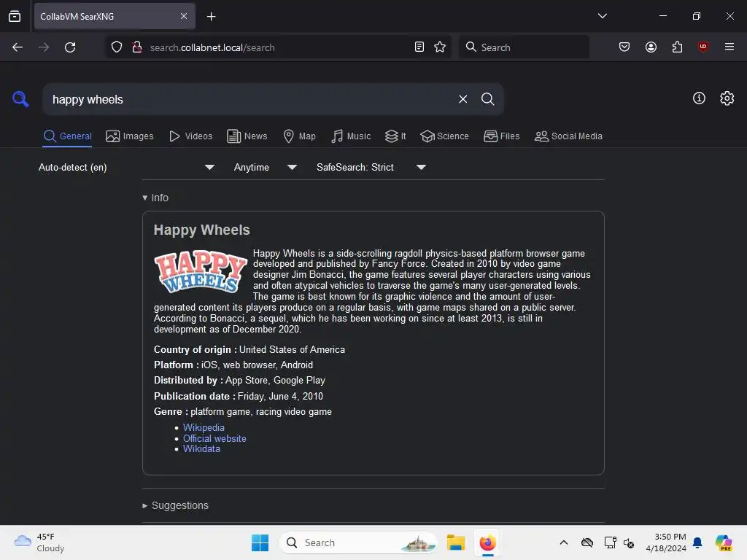Open the list all tabs chevron
The height and width of the screenshot is (560, 747).
coord(602,16)
